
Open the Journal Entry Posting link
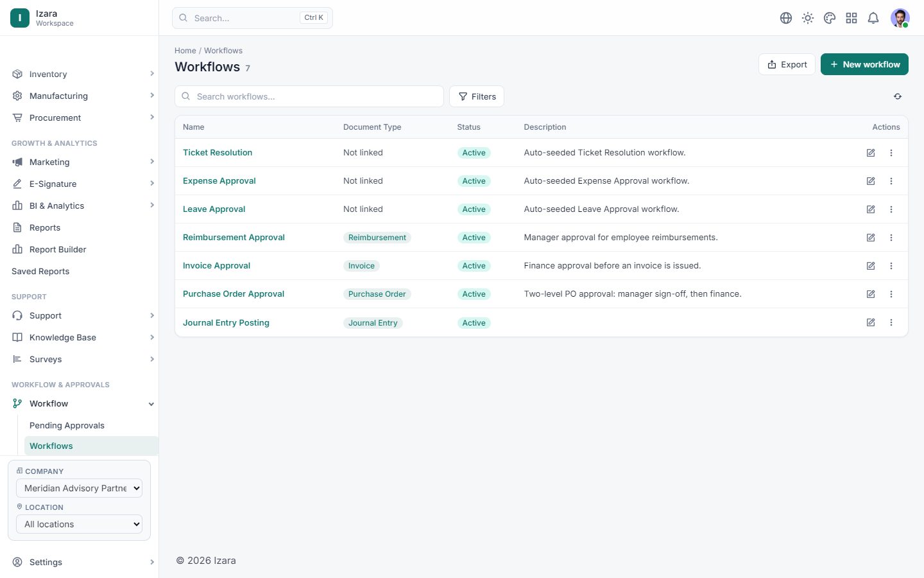tap(226, 322)
